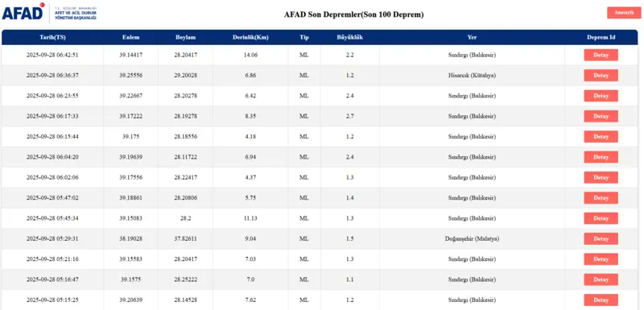The width and height of the screenshot is (644, 310).
Task: Click magnitude value 2.2
Action: pyautogui.click(x=350, y=55)
